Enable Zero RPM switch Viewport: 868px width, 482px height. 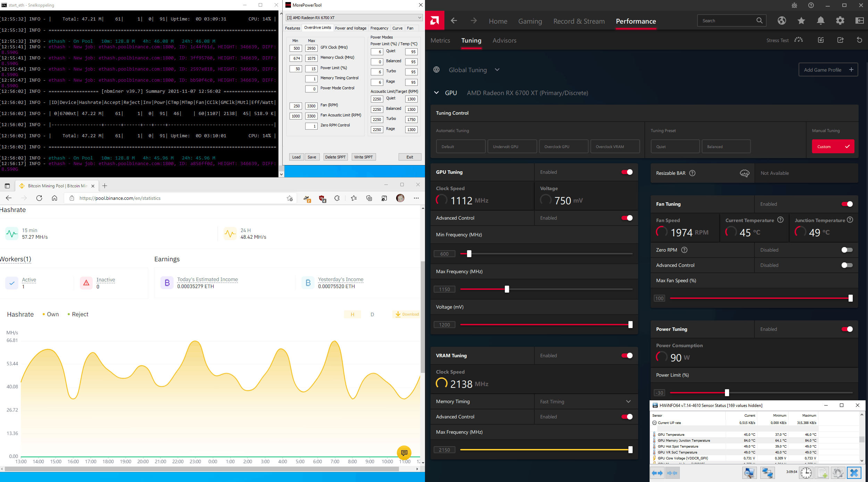(847, 250)
